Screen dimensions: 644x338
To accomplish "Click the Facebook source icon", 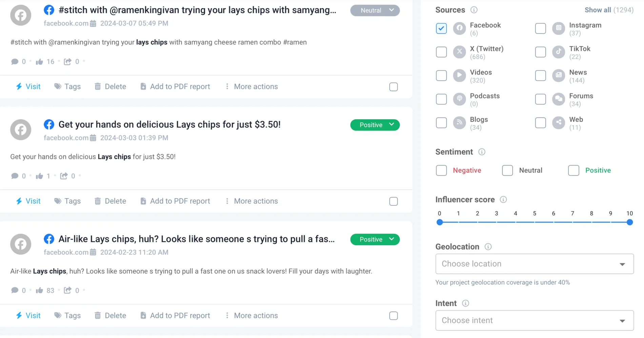I will point(459,28).
